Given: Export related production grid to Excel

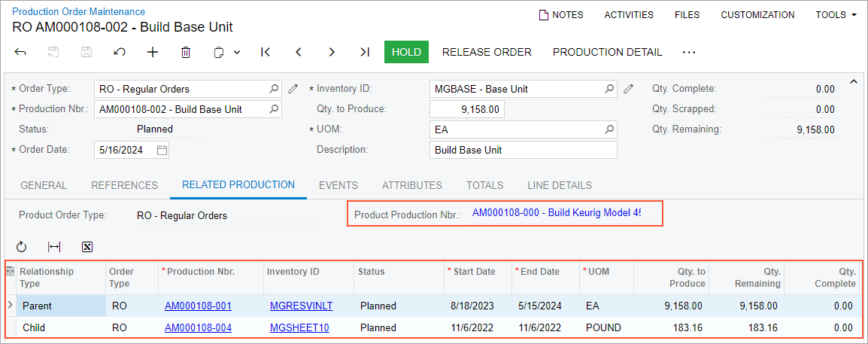Looking at the screenshot, I should pos(87,246).
